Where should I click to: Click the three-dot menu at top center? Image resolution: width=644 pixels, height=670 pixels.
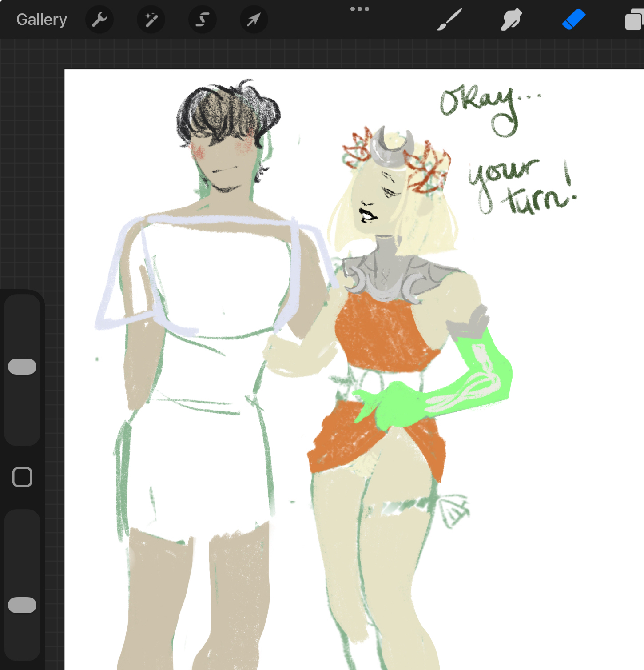tap(359, 9)
